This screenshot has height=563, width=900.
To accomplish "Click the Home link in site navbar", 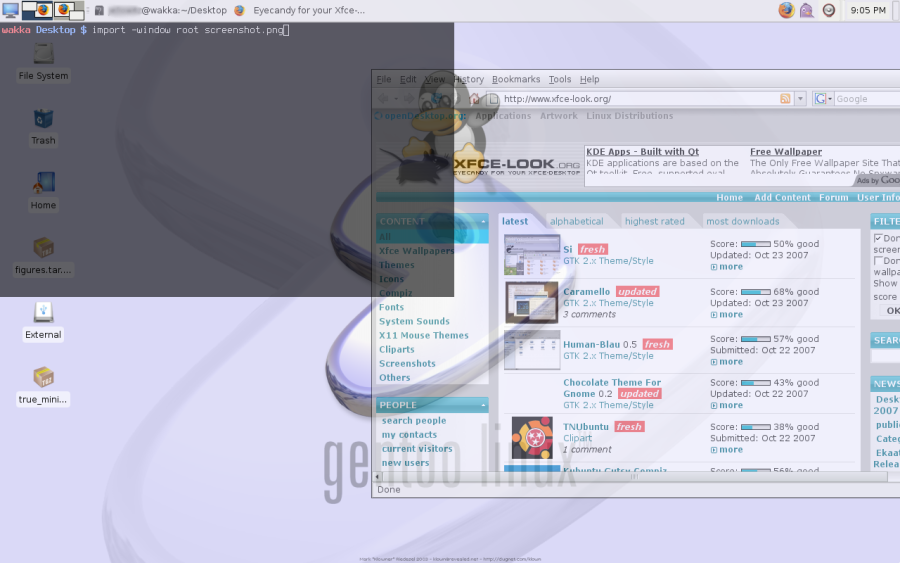I will [x=730, y=197].
